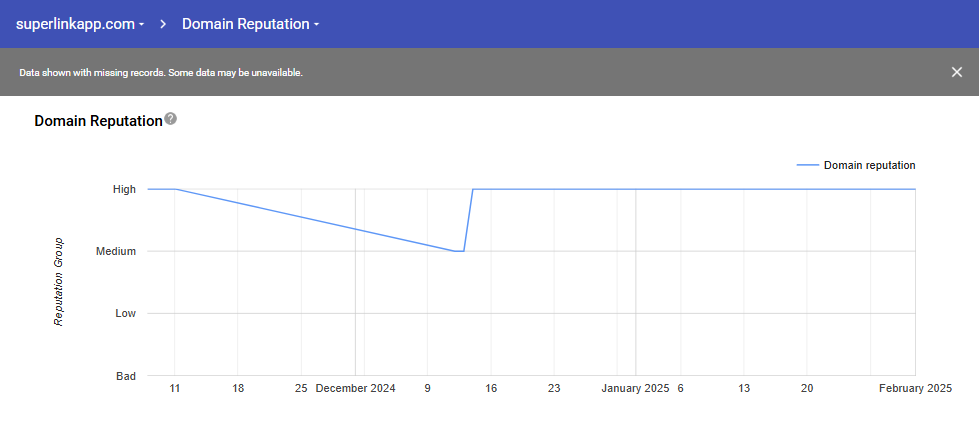Click the Reputation Group axis title
This screenshot has width=979, height=443.
point(59,281)
